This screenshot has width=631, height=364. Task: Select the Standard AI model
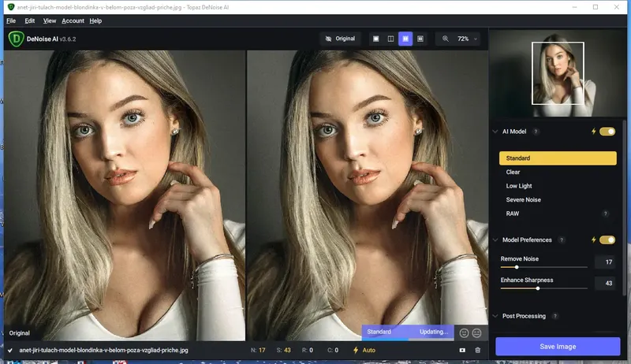(x=558, y=158)
